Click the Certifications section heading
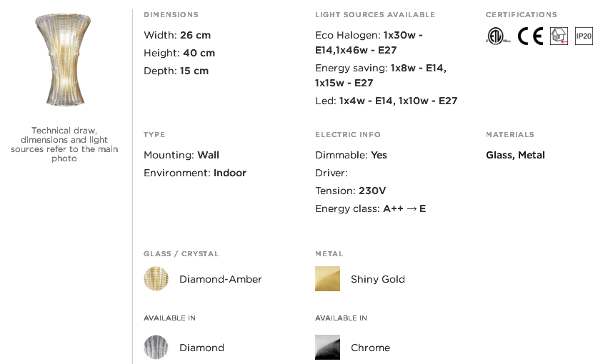 (521, 15)
